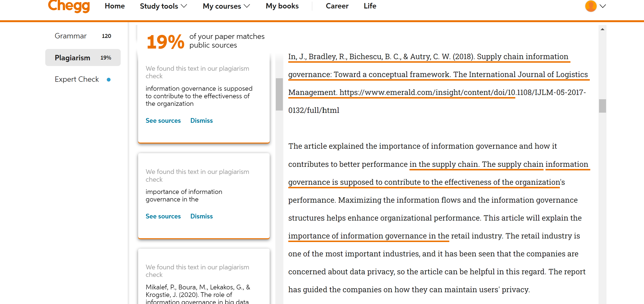Click the blue Expert Check indicator dot

[x=108, y=80]
